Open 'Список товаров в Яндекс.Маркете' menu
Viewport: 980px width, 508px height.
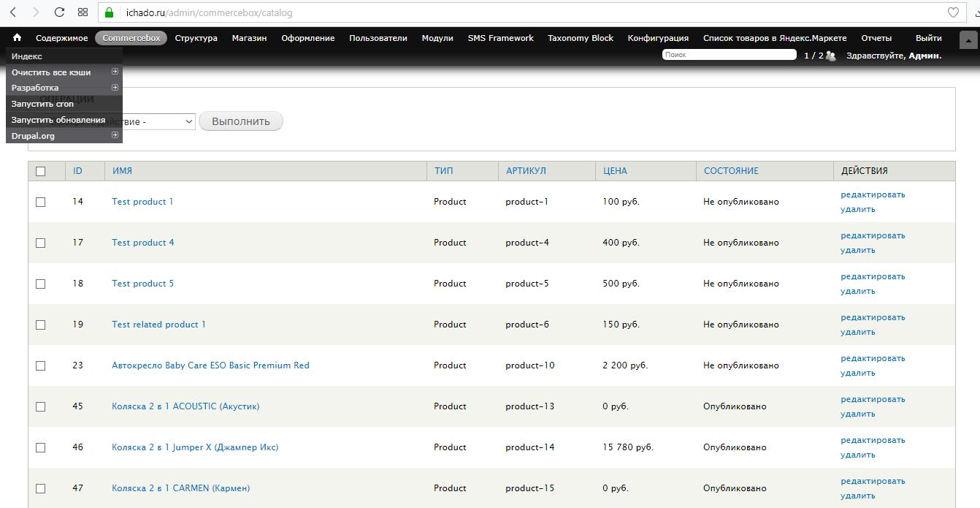(775, 38)
